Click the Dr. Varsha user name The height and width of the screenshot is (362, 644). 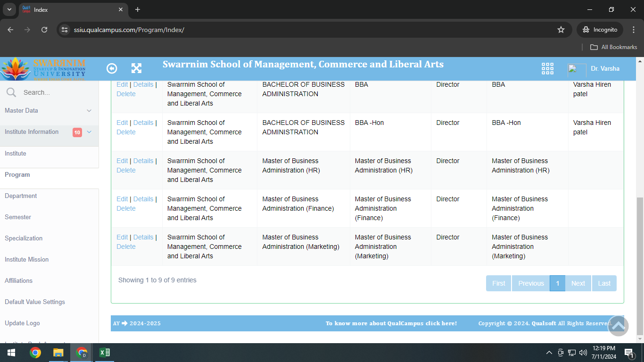(x=605, y=69)
